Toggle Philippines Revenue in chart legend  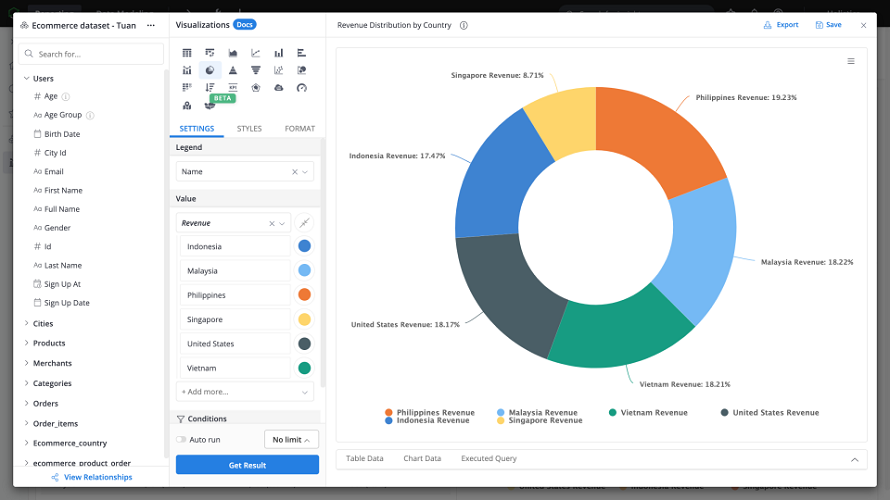click(429, 412)
